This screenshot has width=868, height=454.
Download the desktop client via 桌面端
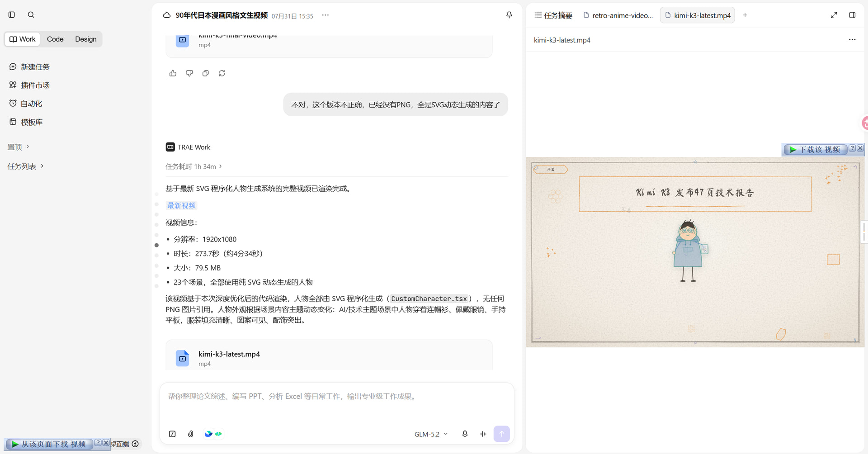point(125,444)
